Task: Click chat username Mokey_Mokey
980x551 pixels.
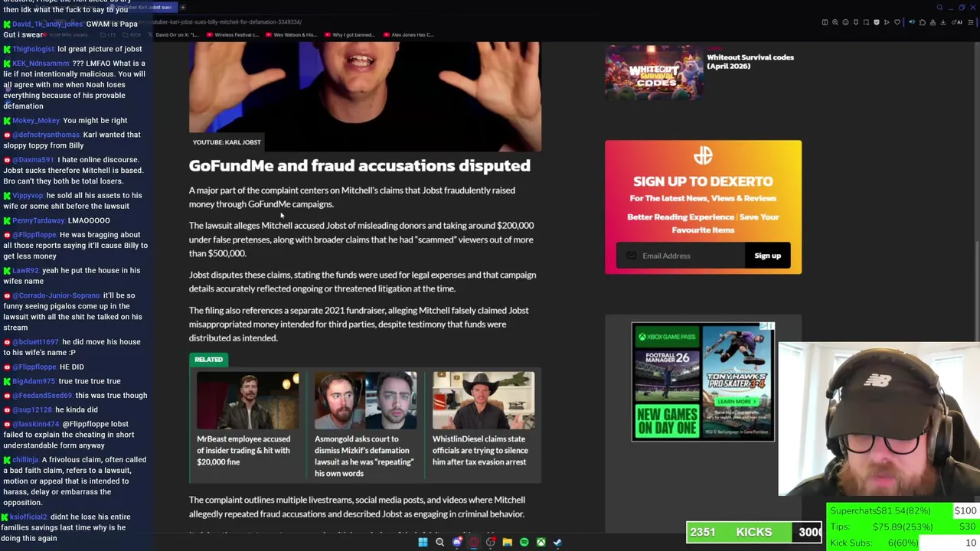Action: click(x=36, y=120)
